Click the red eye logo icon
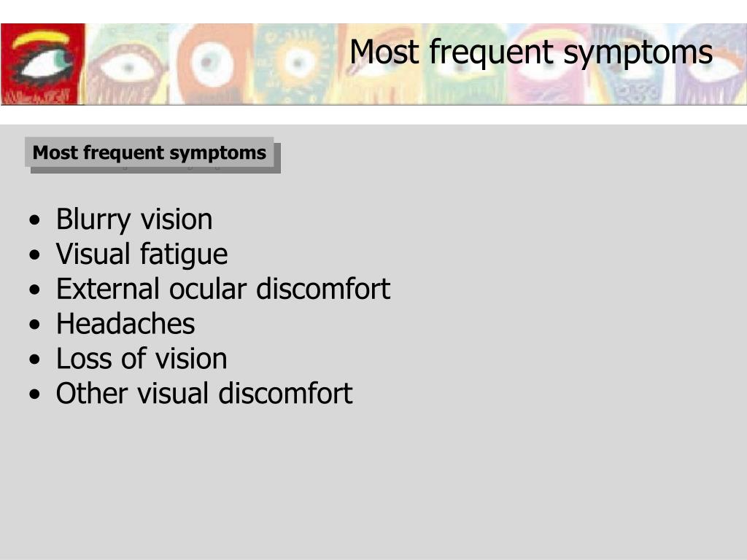Viewport: 747px width, 560px height. [43, 64]
